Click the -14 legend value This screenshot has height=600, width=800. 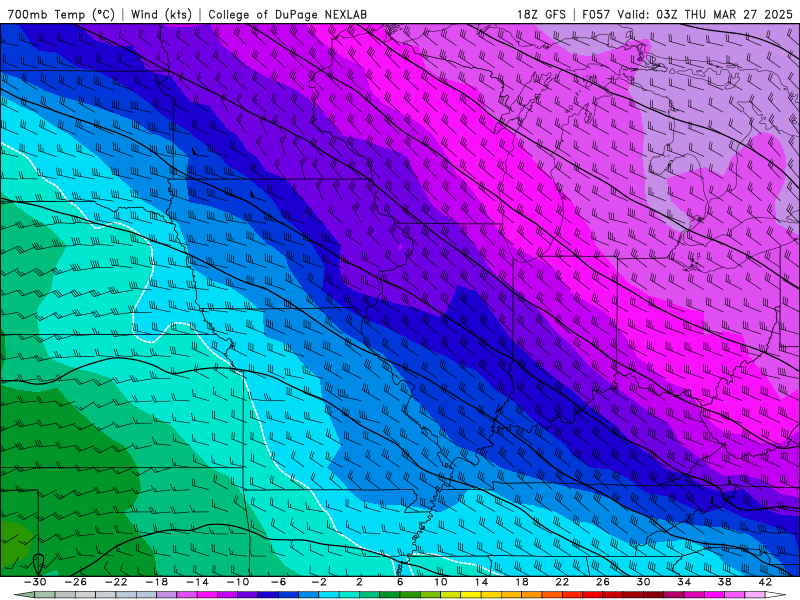click(197, 582)
